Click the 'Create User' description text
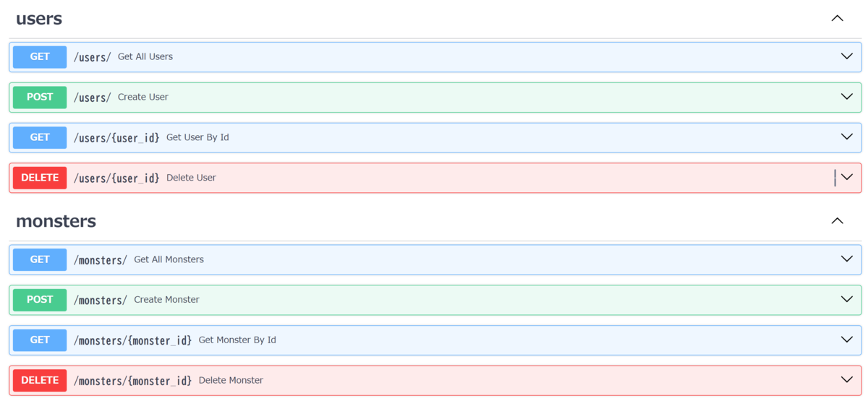The image size is (868, 401). (x=143, y=97)
